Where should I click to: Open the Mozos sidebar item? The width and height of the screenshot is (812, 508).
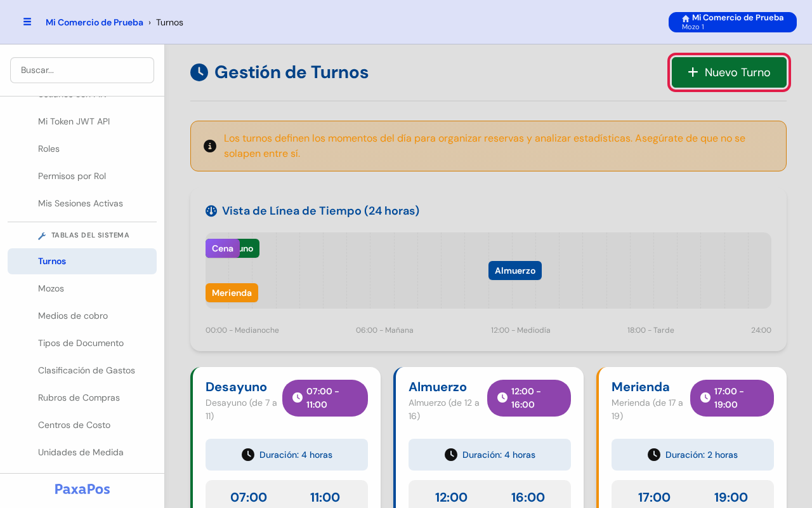pyautogui.click(x=82, y=288)
